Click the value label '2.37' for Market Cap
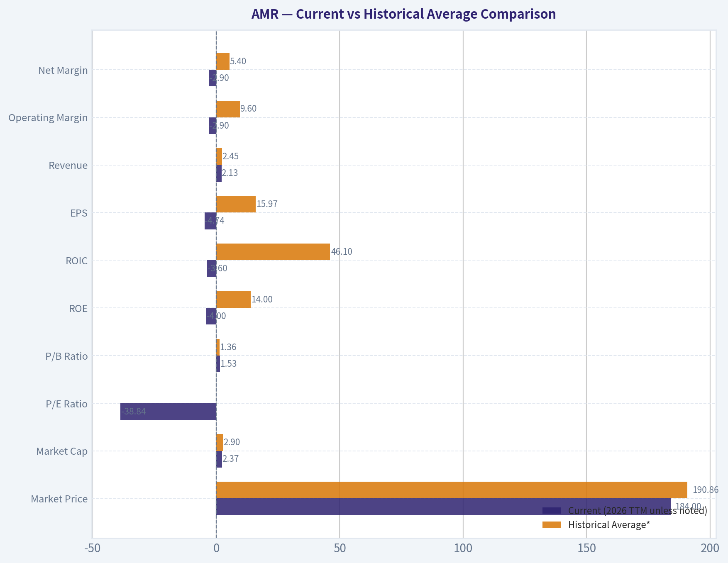 [x=231, y=459]
